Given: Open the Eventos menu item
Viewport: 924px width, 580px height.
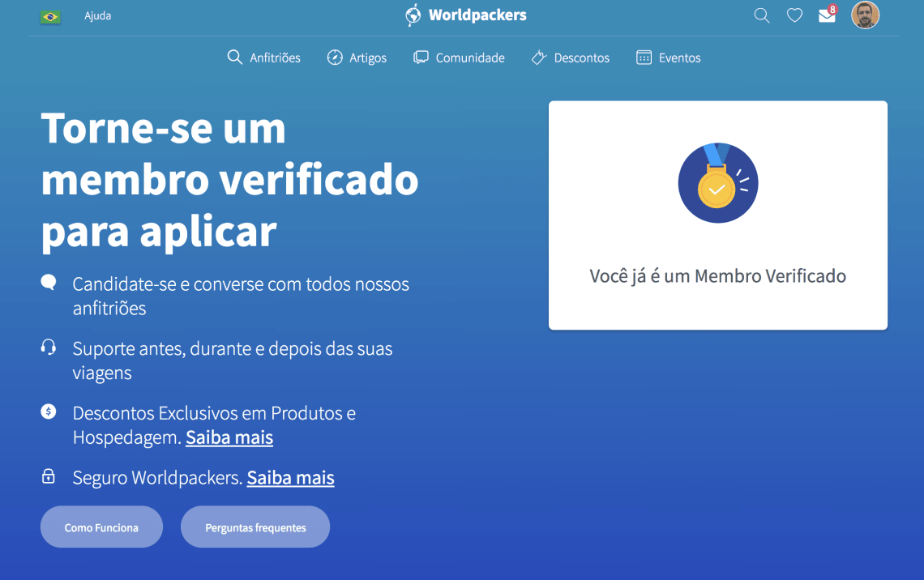Looking at the screenshot, I should pos(668,58).
